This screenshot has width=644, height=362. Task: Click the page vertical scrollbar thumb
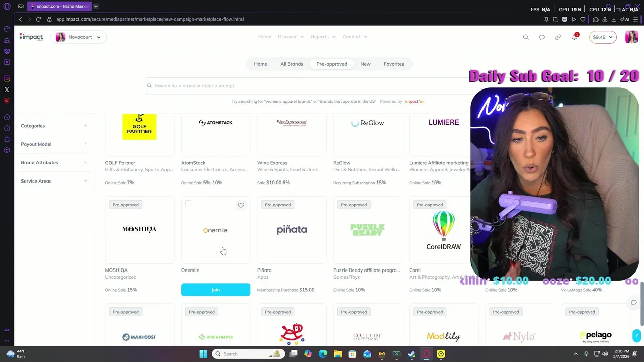641,303
